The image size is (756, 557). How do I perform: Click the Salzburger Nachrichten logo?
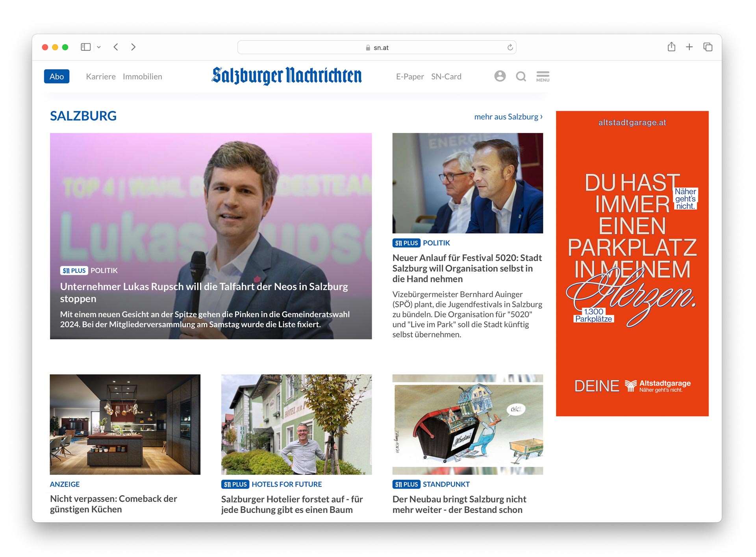click(x=287, y=76)
